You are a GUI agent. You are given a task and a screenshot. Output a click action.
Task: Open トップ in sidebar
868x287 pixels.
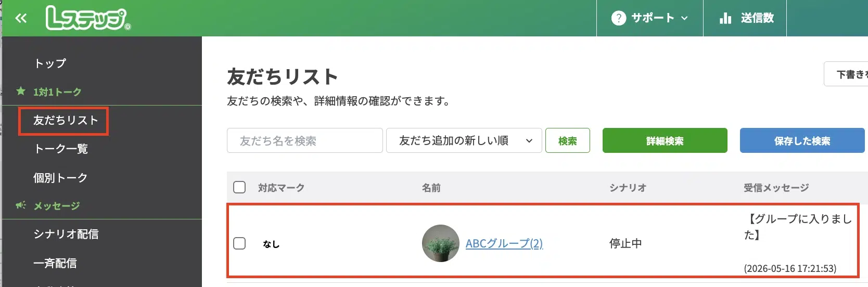[50, 63]
